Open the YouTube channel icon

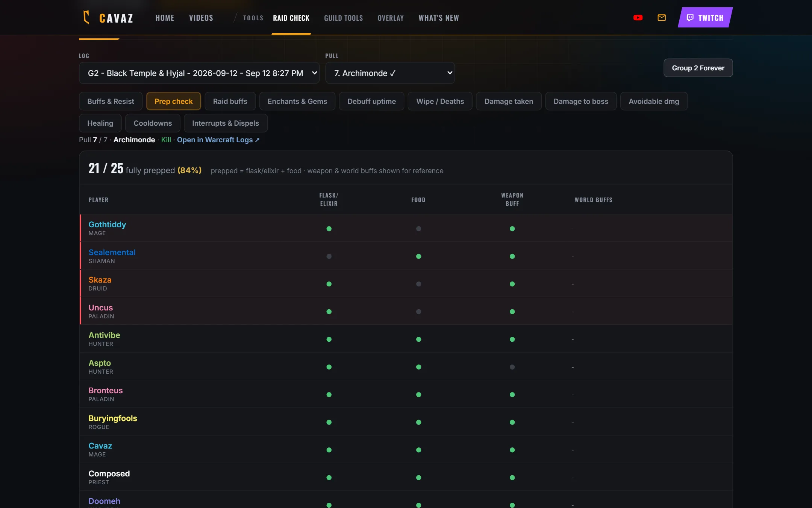tap(638, 18)
